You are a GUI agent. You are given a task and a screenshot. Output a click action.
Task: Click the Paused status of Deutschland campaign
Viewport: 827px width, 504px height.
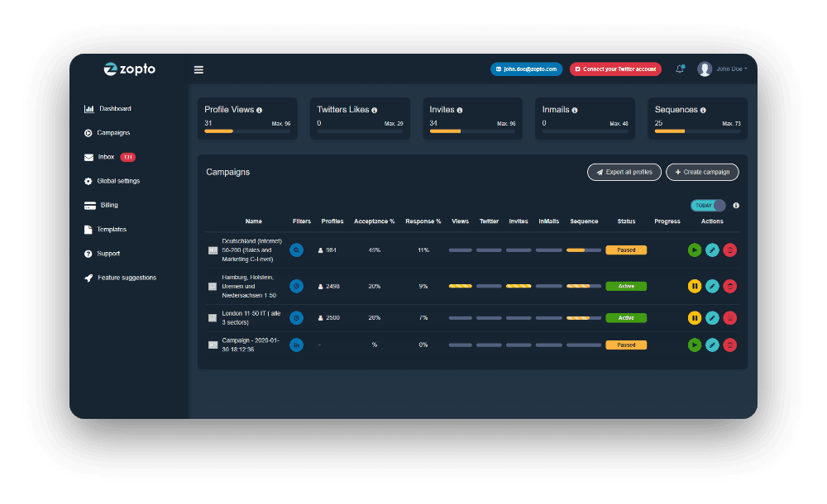[626, 250]
